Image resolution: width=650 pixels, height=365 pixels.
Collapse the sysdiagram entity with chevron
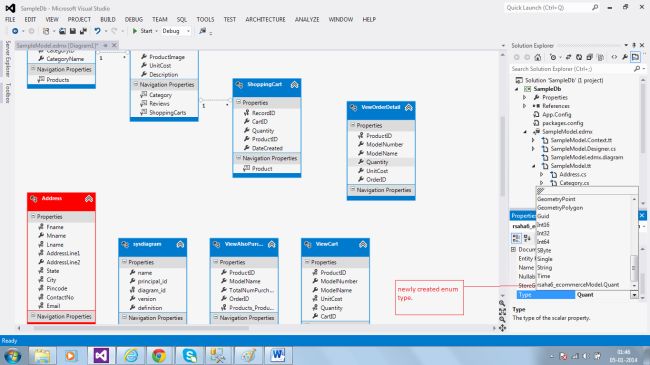[x=180, y=244]
